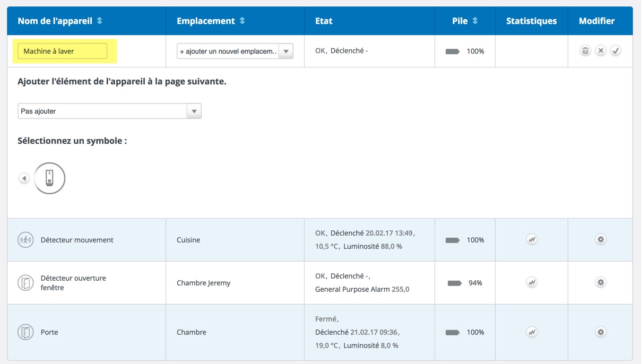Open statistics for Détecteur ouverture fenêtre
This screenshot has width=641, height=364.
pos(532,283)
